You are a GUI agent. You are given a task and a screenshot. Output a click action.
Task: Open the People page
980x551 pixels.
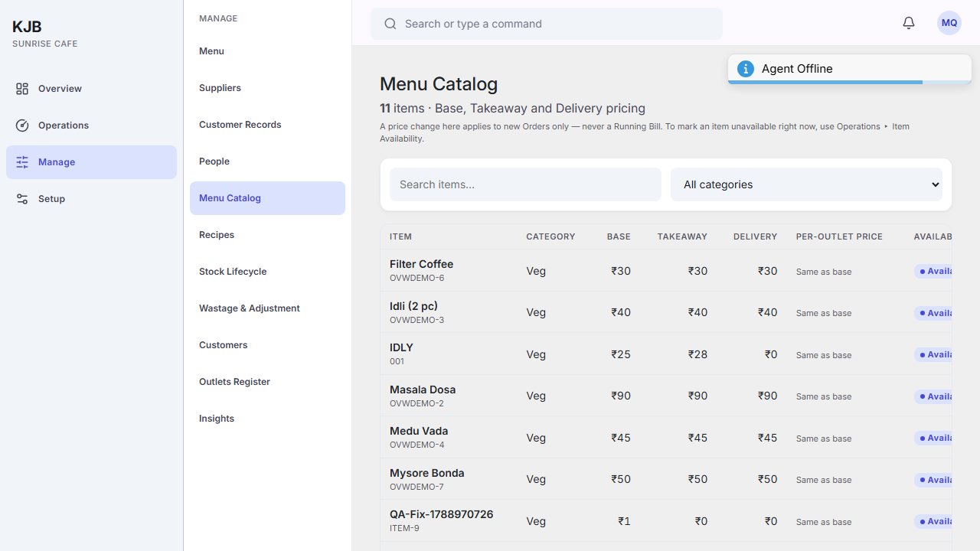(267, 161)
